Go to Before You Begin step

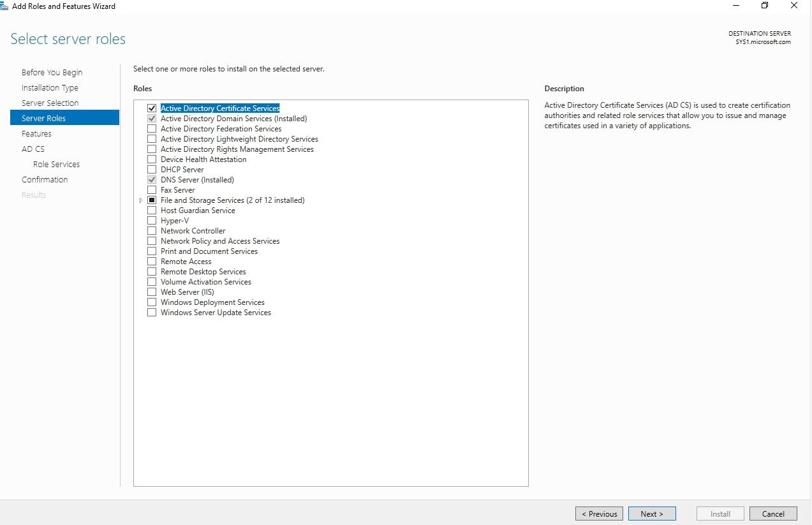pos(52,72)
